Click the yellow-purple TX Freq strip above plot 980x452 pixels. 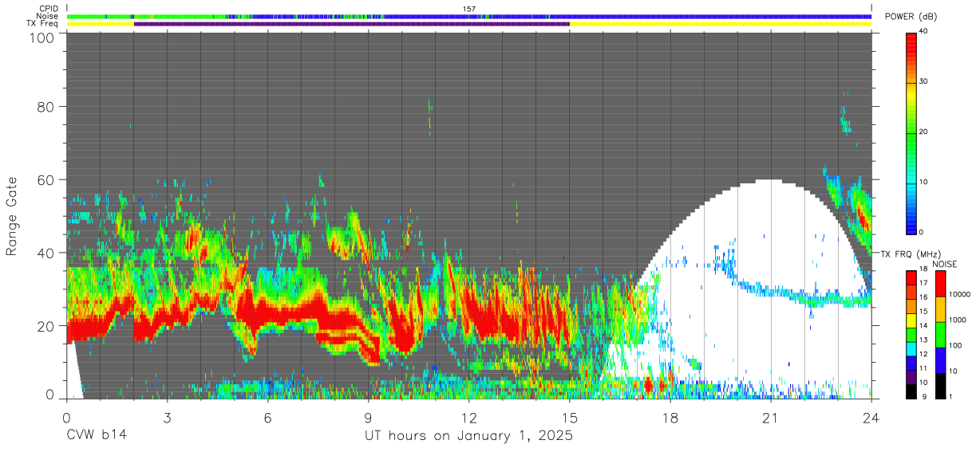[x=469, y=24]
